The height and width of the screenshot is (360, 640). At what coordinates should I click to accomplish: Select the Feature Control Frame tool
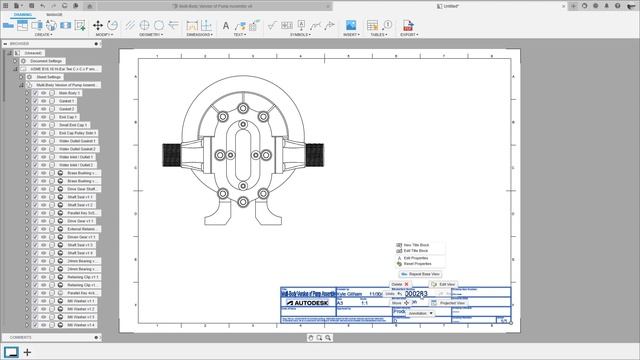click(x=287, y=25)
